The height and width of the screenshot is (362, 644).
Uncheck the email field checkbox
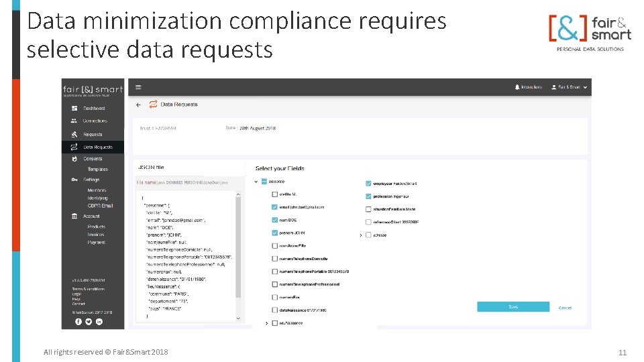tap(275, 207)
